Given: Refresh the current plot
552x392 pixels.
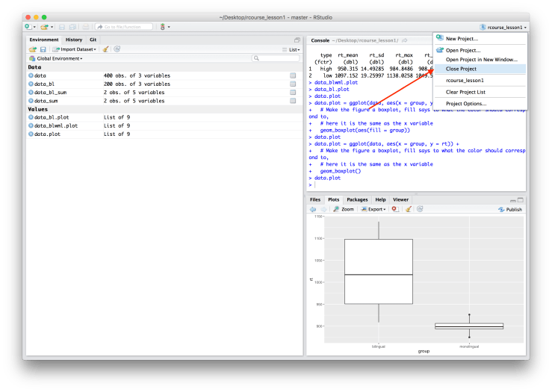Looking at the screenshot, I should tap(420, 209).
